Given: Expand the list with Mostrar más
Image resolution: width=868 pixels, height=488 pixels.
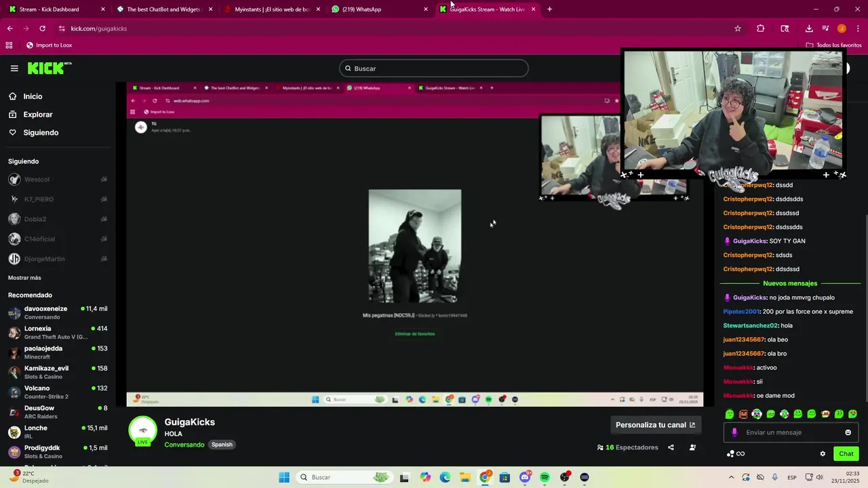Looking at the screenshot, I should (24, 278).
